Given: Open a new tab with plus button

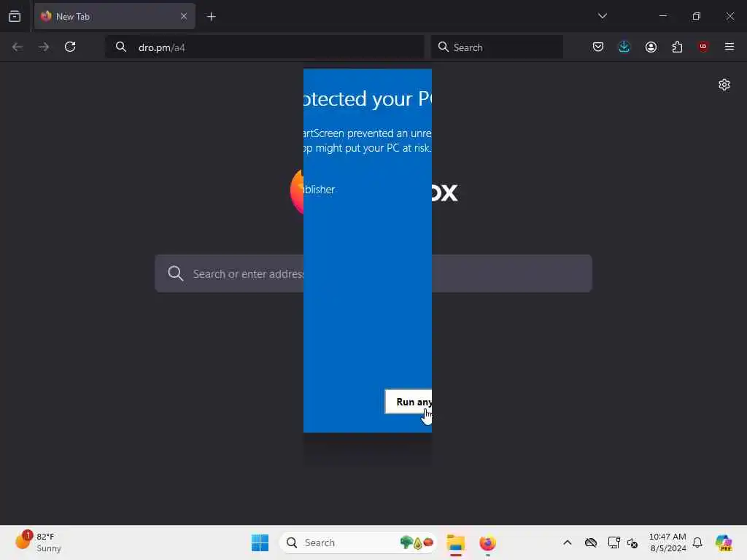Looking at the screenshot, I should click(x=211, y=17).
